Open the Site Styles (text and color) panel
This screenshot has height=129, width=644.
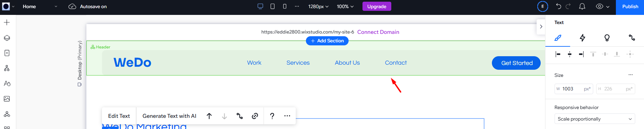[7, 83]
